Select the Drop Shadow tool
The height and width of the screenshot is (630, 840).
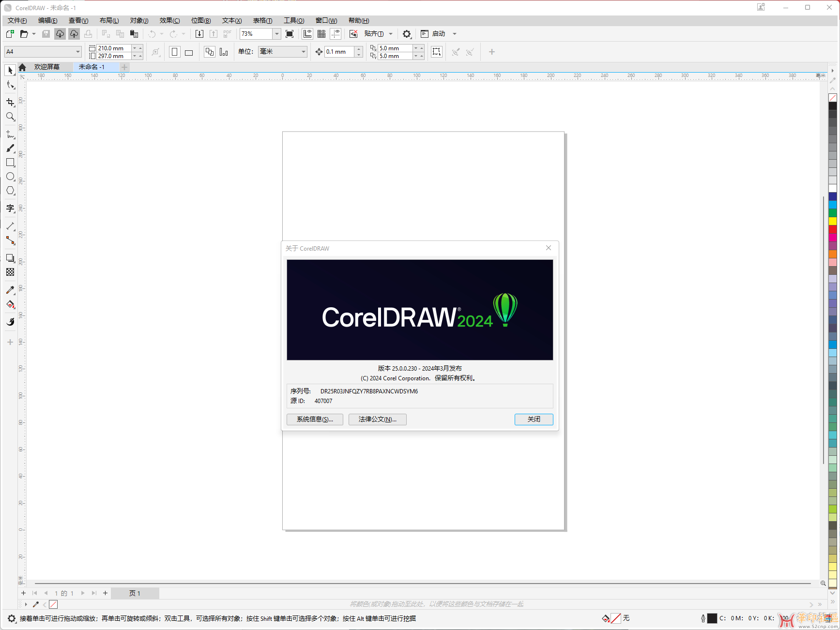pos(10,258)
